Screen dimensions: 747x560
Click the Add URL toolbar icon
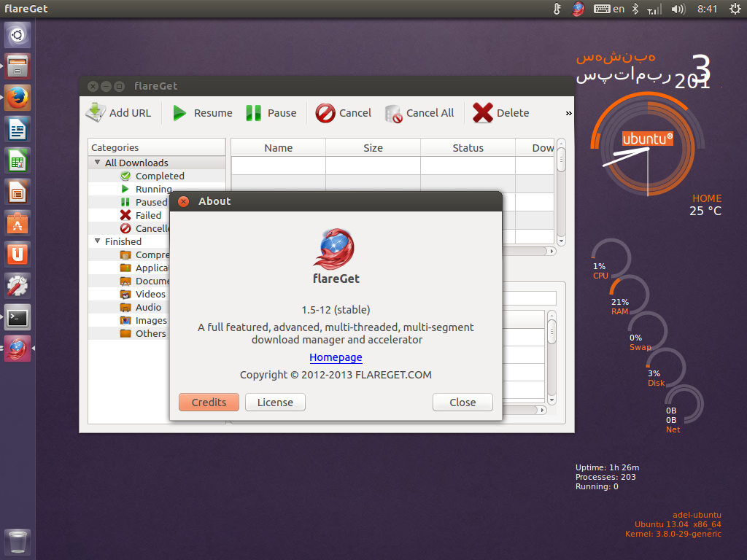(x=96, y=113)
